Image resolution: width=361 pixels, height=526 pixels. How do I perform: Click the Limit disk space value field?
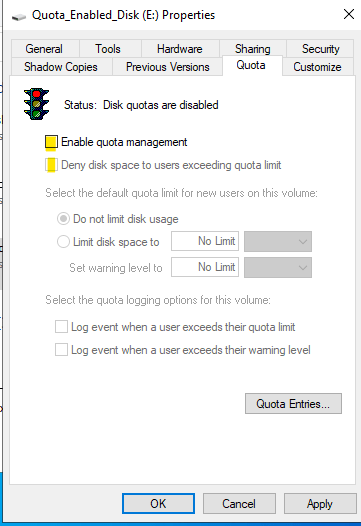coord(205,241)
